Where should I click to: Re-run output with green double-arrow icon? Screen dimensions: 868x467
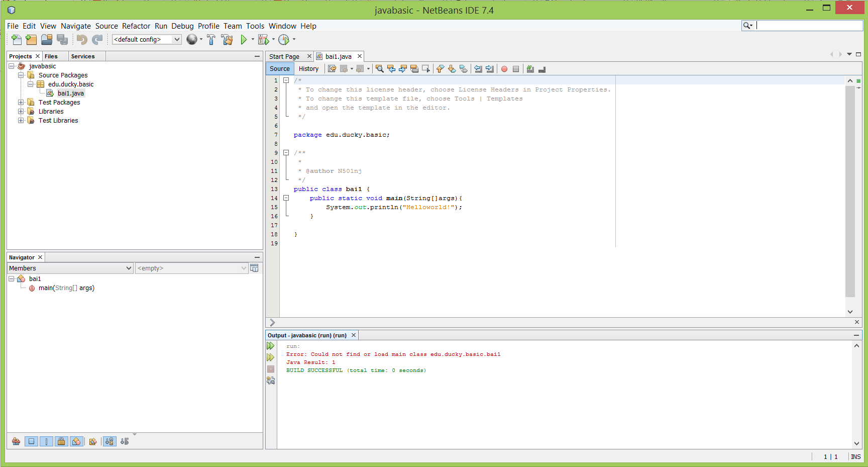pyautogui.click(x=271, y=346)
